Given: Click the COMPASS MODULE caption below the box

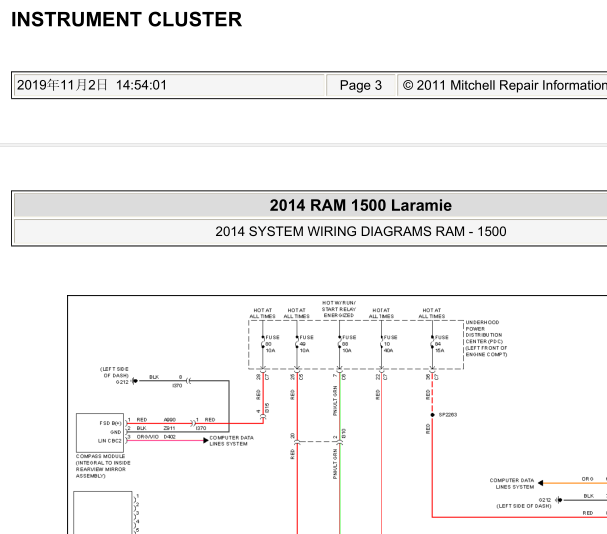Looking at the screenshot, I should [x=103, y=466].
